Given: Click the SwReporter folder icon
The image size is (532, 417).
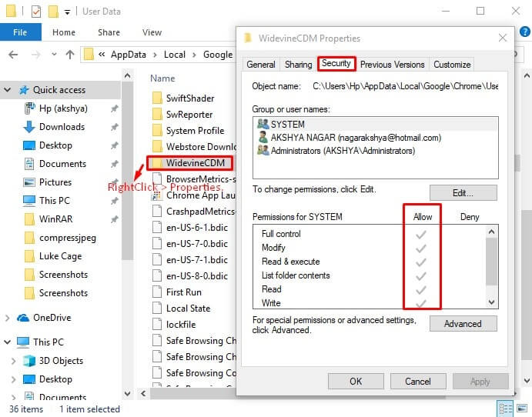Looking at the screenshot, I should (157, 115).
